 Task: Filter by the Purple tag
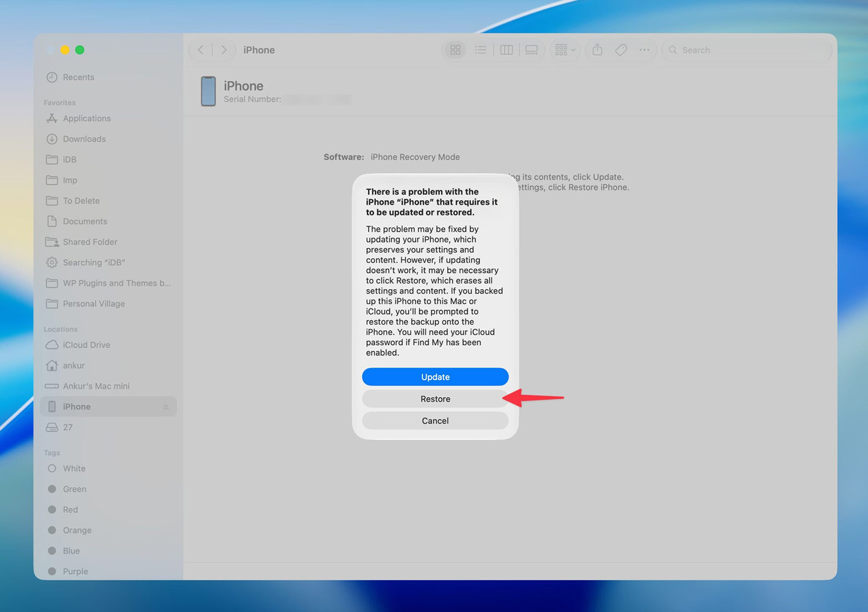108,571
